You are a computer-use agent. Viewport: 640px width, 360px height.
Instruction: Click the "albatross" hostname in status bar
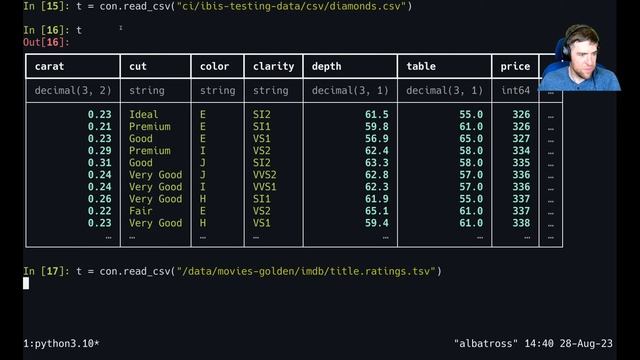click(486, 344)
